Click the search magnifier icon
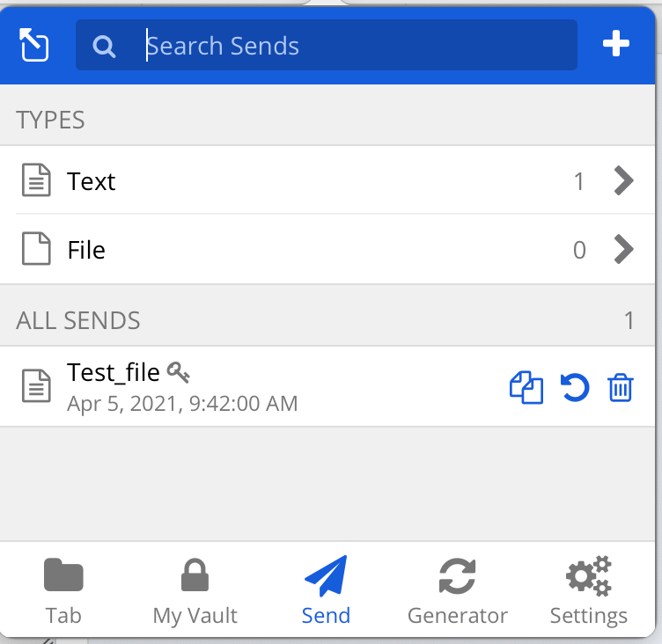 (104, 46)
